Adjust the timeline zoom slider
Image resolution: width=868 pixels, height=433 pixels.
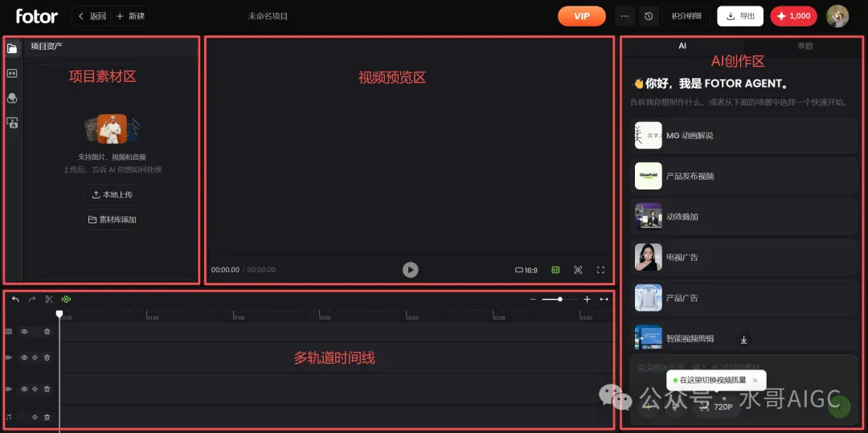(559, 299)
